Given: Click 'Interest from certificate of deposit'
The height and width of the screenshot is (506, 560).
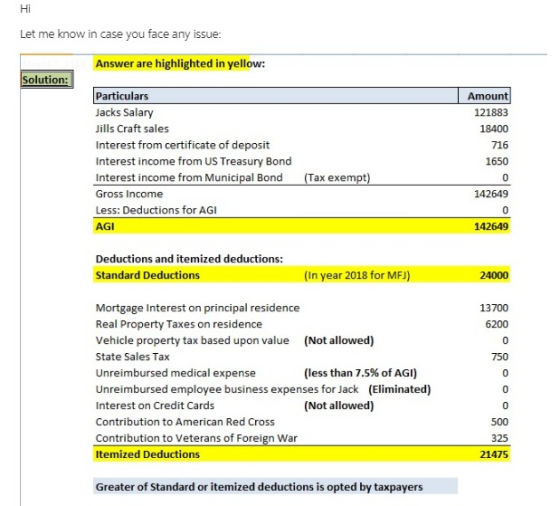Looking at the screenshot, I should 182,145.
